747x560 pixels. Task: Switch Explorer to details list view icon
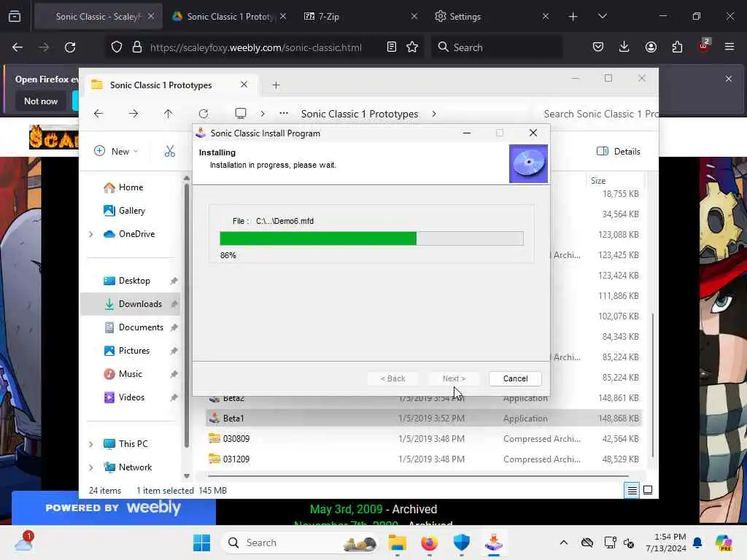click(632, 490)
